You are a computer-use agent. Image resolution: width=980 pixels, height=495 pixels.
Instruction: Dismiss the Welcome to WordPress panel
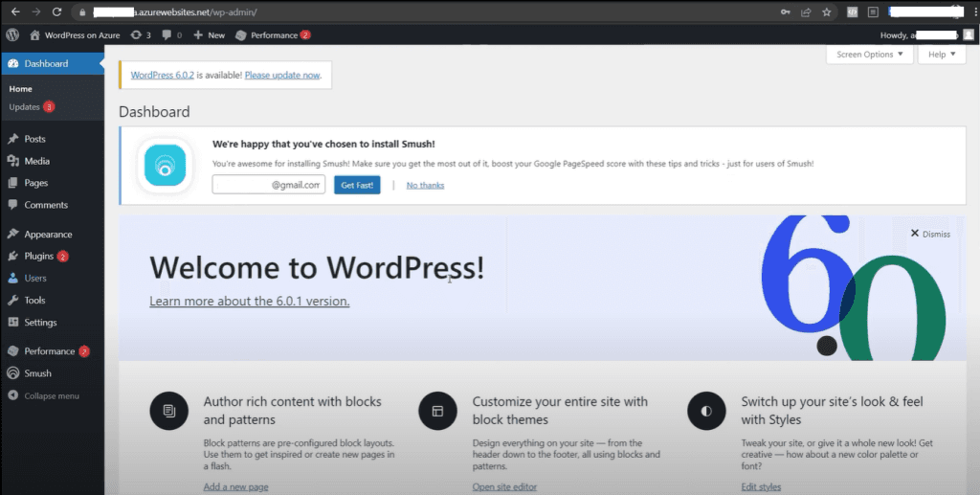point(930,234)
